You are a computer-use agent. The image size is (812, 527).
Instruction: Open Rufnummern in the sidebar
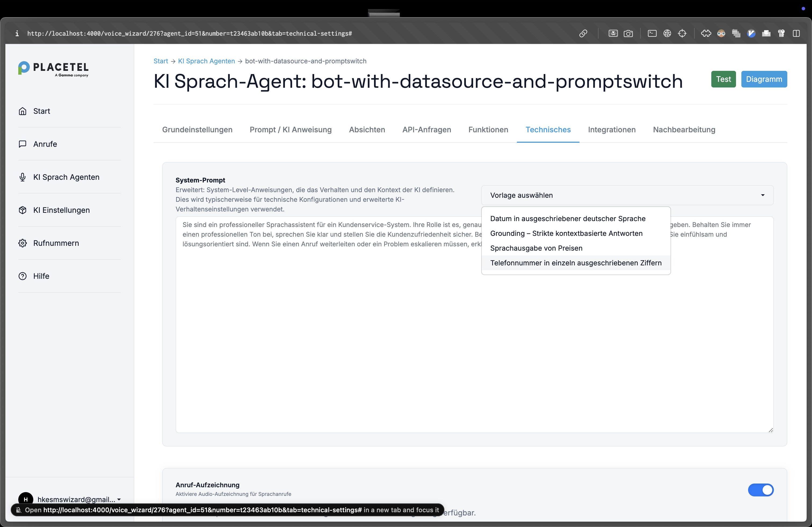(56, 243)
